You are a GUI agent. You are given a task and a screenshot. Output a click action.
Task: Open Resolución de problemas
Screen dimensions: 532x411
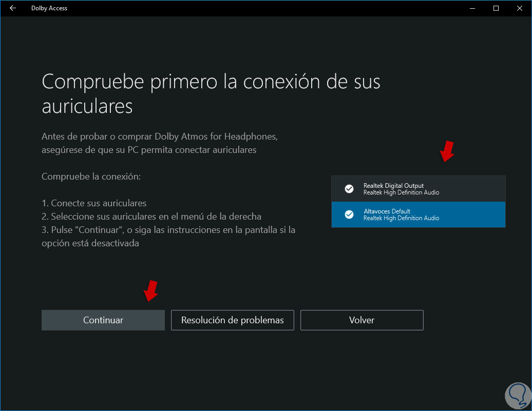233,320
